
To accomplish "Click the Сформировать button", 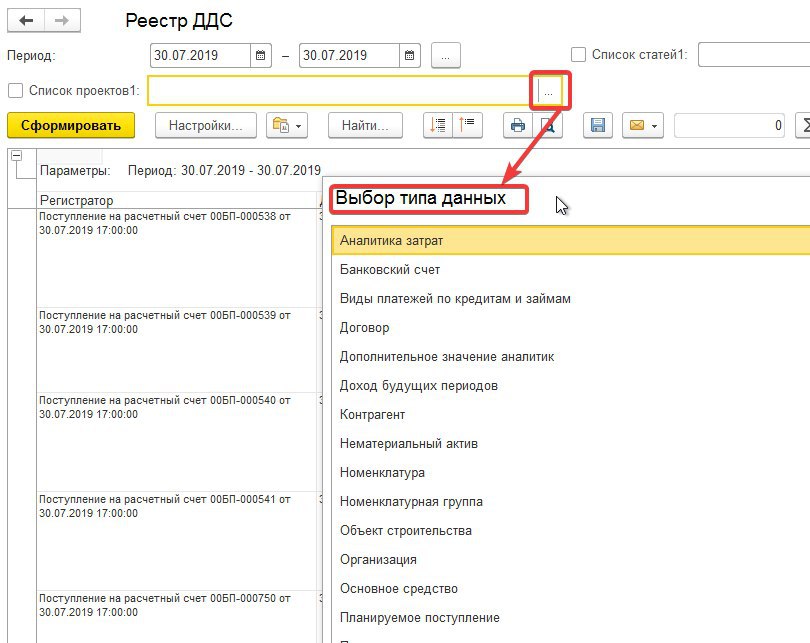I will pos(71,126).
